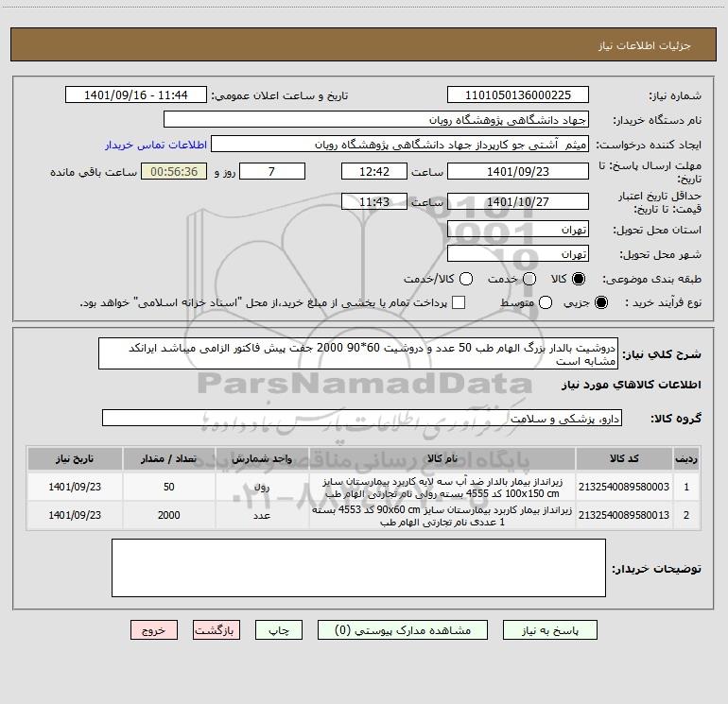
Task: Click the کد کالا column header
Action: (624, 458)
